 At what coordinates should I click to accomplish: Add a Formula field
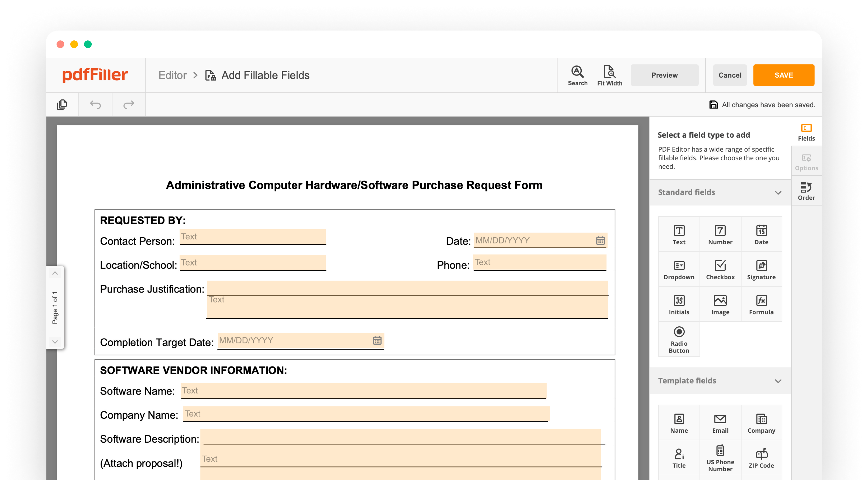tap(761, 304)
